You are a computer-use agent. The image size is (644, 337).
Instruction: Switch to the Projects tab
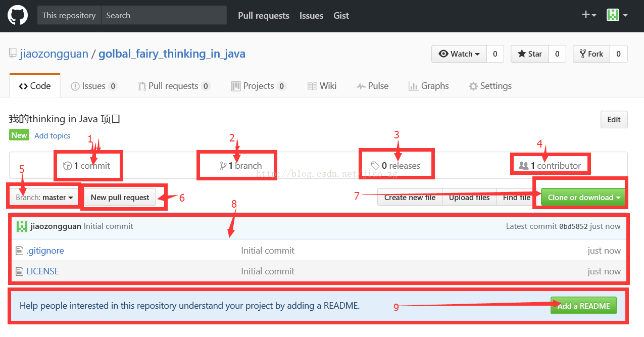(259, 86)
